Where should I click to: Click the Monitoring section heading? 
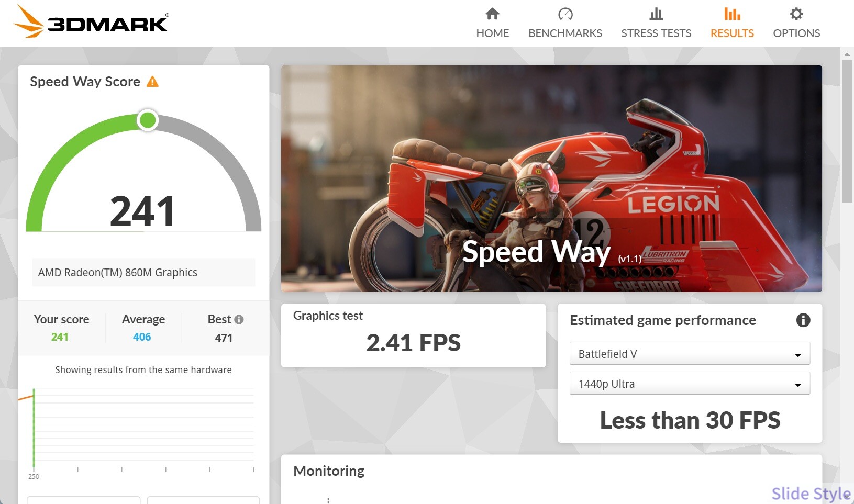329,471
